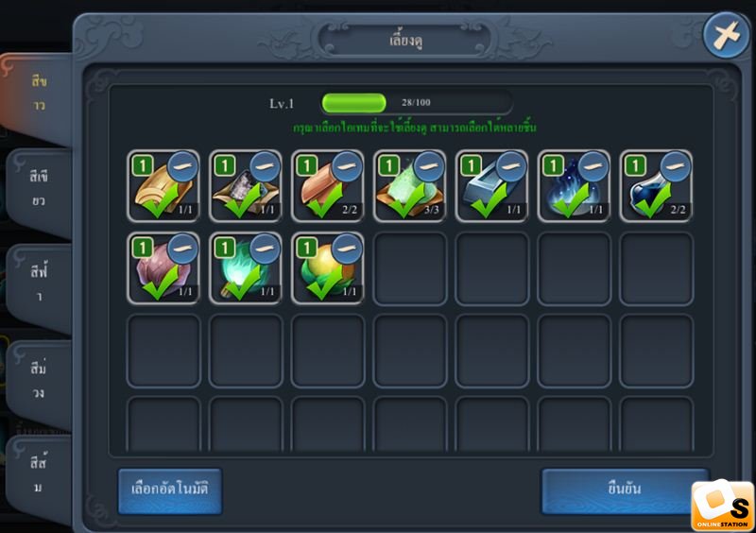Viewport: 756px width, 533px height.
Task: Select the steel ingot item
Action: (x=491, y=186)
